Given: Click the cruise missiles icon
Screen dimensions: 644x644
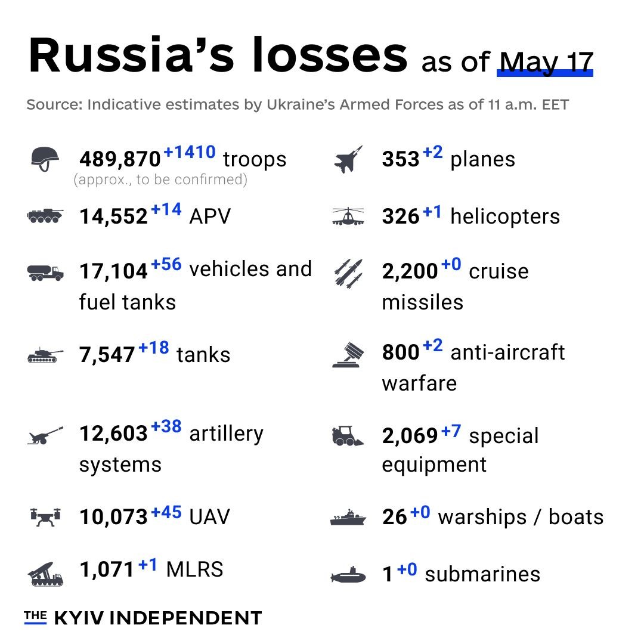Looking at the screenshot, I should click(x=348, y=274).
